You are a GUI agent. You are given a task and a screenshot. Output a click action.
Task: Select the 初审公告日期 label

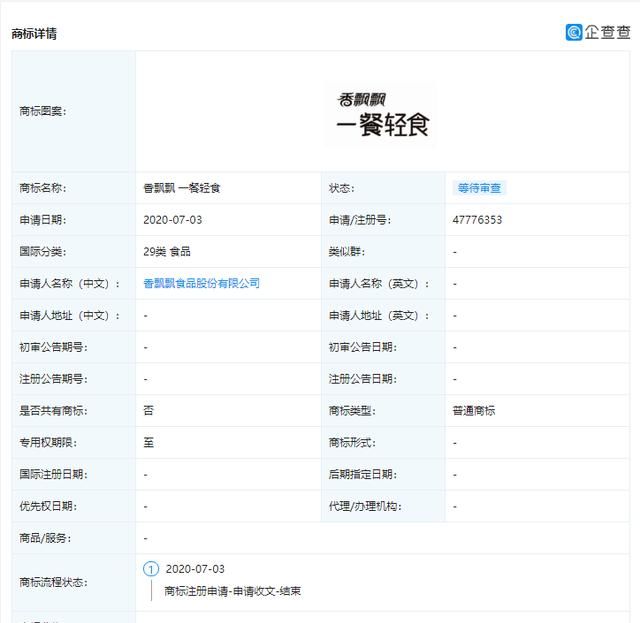[x=363, y=347]
